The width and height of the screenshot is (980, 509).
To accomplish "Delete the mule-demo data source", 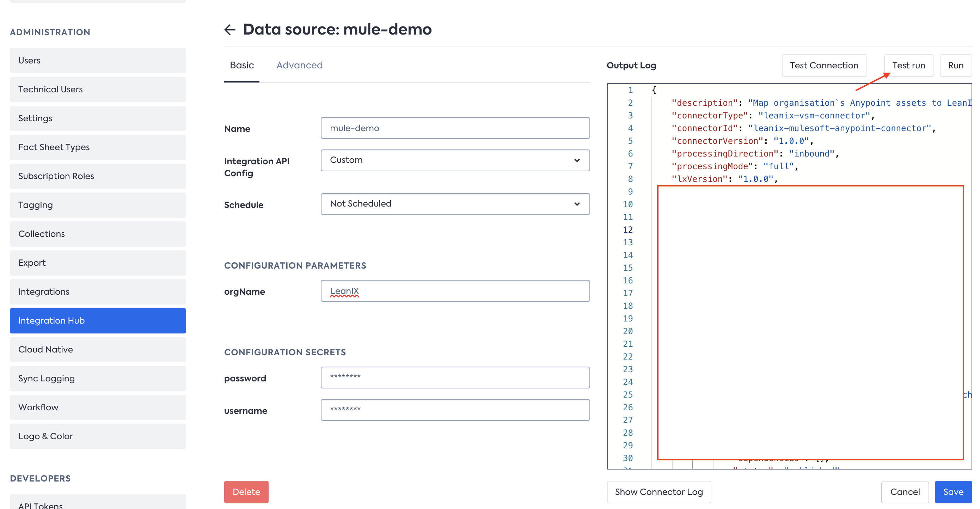I will click(x=246, y=491).
